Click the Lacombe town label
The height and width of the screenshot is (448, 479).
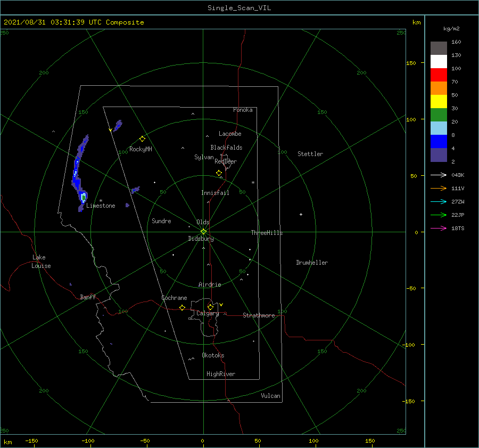pyautogui.click(x=230, y=134)
